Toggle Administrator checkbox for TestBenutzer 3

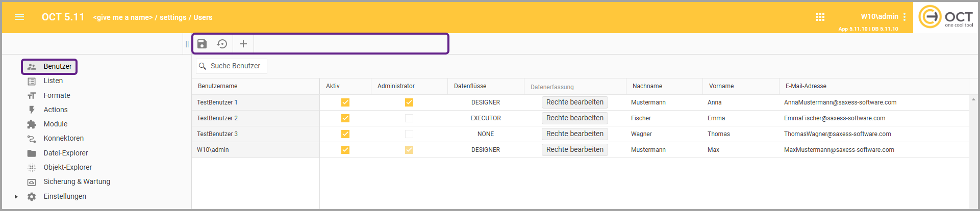(409, 134)
